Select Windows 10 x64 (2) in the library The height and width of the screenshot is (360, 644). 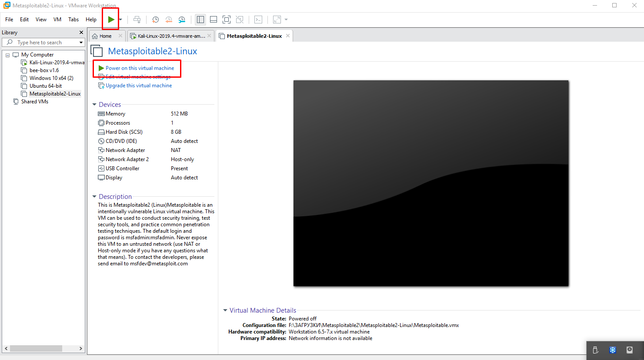pyautogui.click(x=47, y=78)
